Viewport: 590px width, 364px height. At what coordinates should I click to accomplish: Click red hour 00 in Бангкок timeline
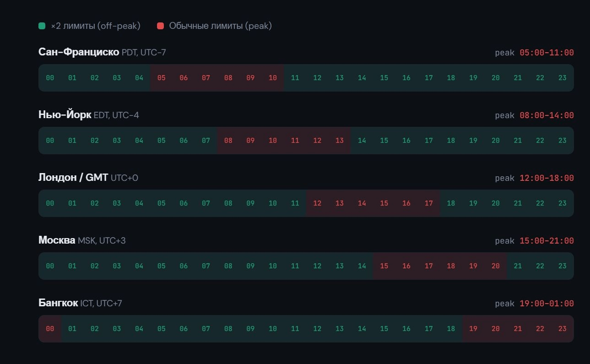50,329
